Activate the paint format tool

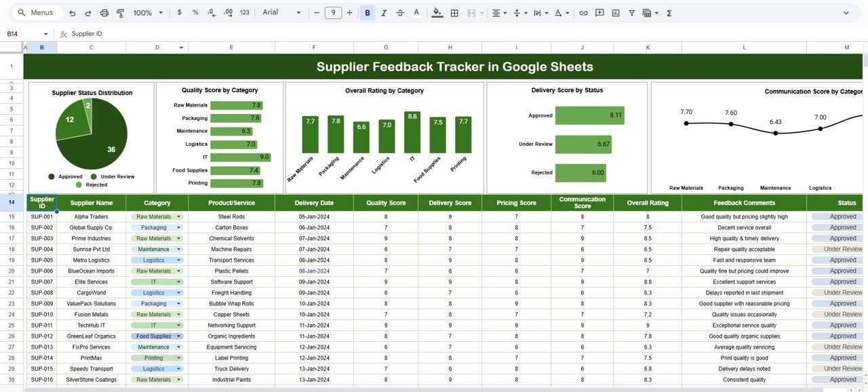(121, 13)
